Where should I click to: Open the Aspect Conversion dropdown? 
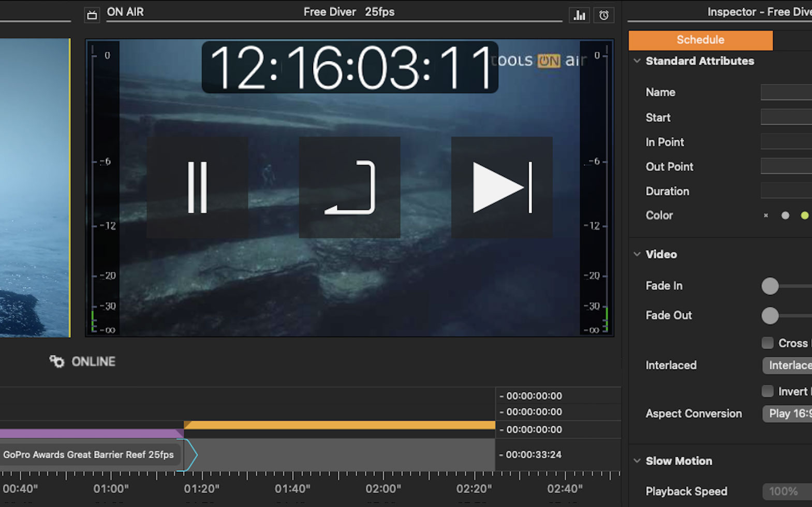click(787, 414)
